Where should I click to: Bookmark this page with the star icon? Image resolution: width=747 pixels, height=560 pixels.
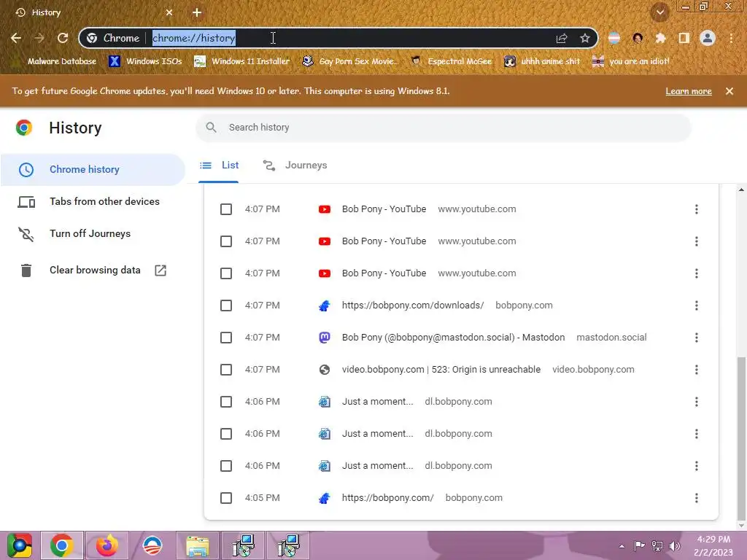585,38
